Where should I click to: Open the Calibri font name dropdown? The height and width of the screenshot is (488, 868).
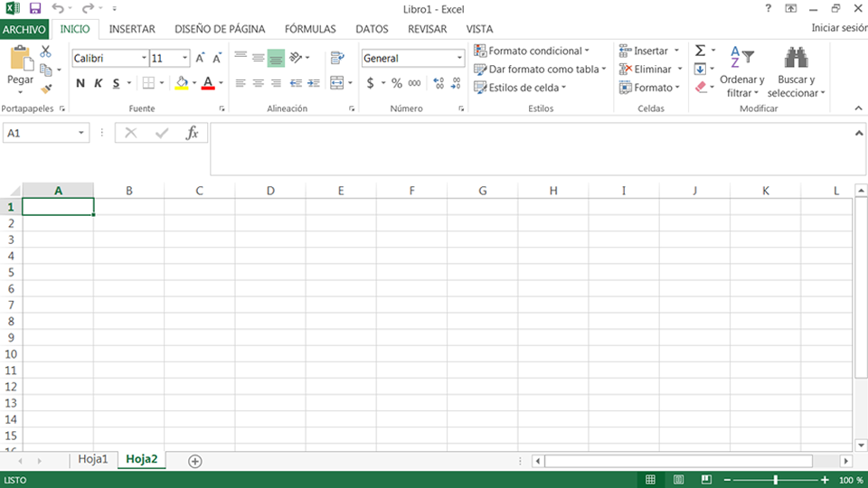(144, 58)
